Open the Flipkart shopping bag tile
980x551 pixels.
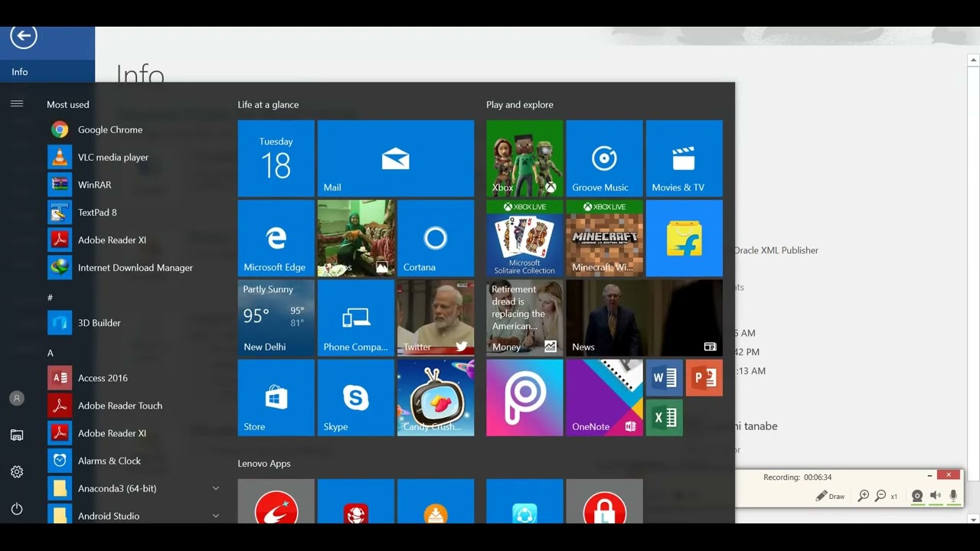(684, 238)
